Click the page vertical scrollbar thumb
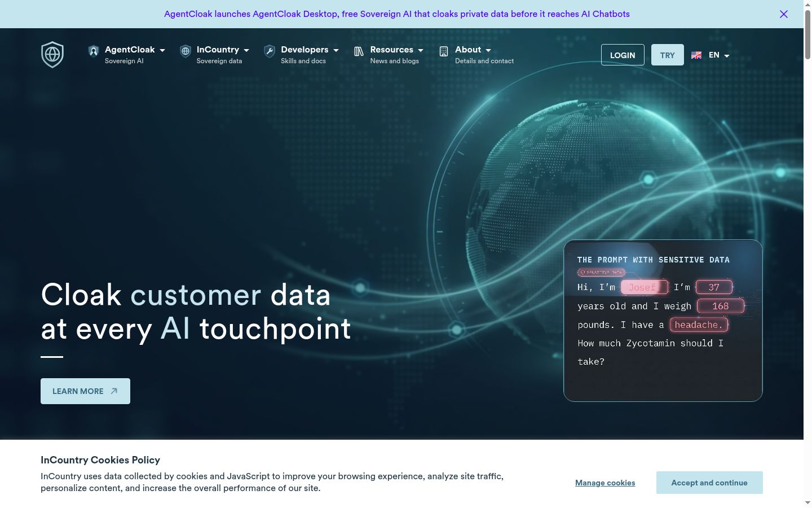The height and width of the screenshot is (508, 812). pos(807,34)
